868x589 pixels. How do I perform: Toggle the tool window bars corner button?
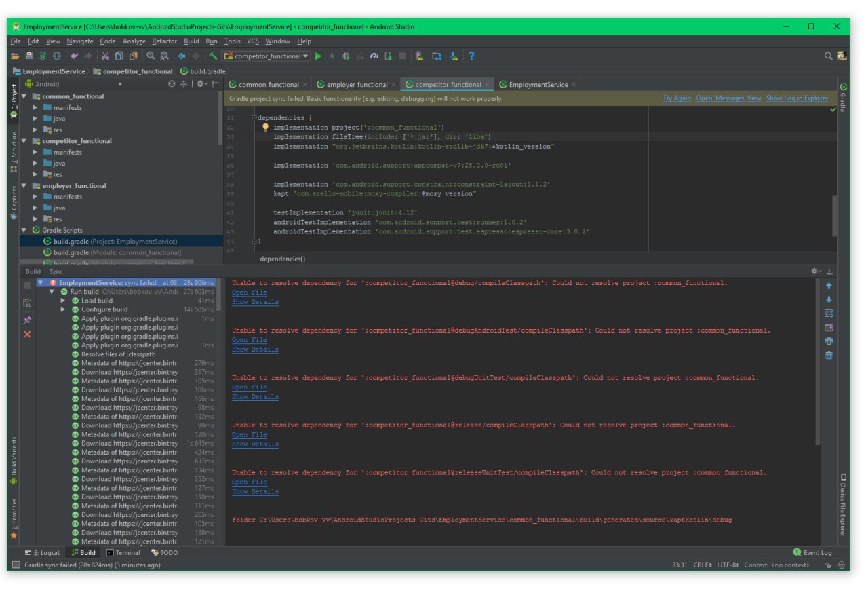click(x=16, y=565)
